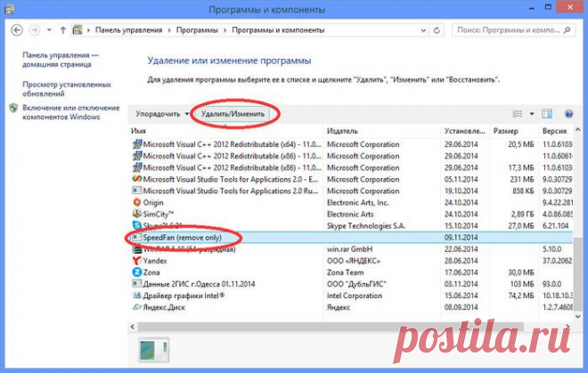Select 'Программы и компоненты' breadcrumb
Viewport: 588px width, 373px height.
pyautogui.click(x=278, y=30)
